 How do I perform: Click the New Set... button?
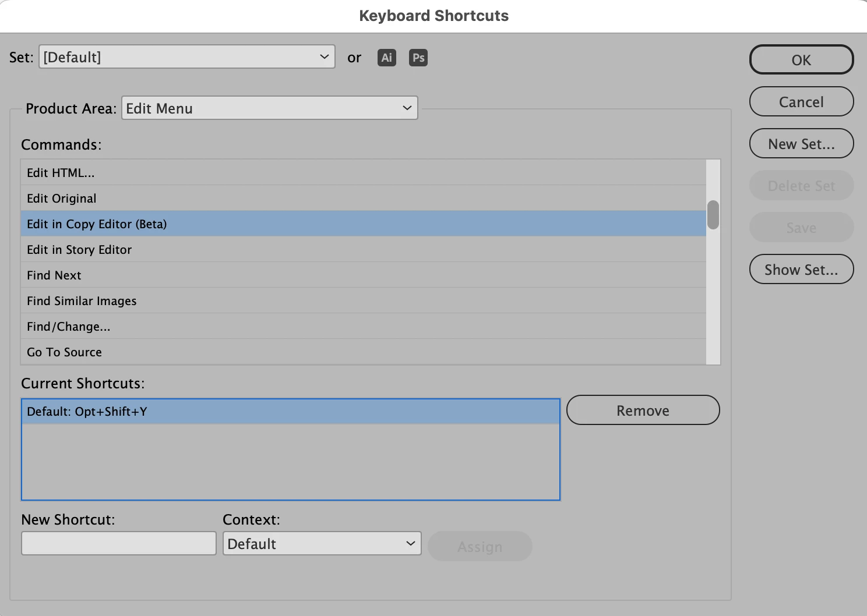point(801,144)
